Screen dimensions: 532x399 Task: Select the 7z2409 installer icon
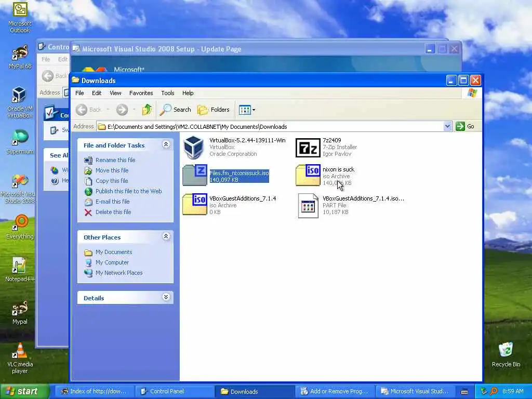(308, 148)
